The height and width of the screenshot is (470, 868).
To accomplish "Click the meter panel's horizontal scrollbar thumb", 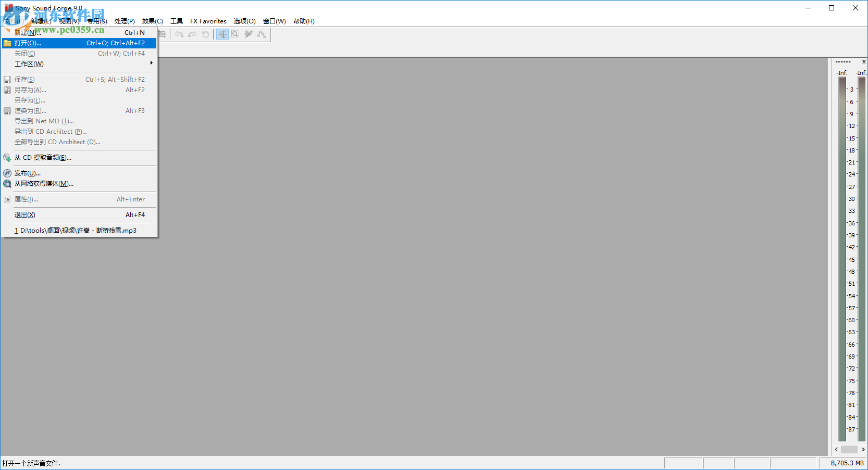I will [849, 449].
